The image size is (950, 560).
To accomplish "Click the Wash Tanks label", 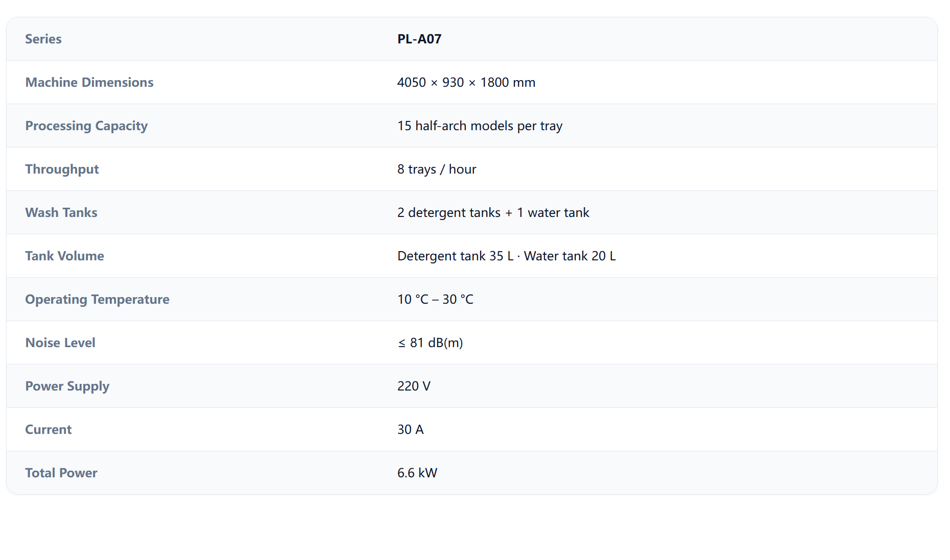I will tap(61, 212).
